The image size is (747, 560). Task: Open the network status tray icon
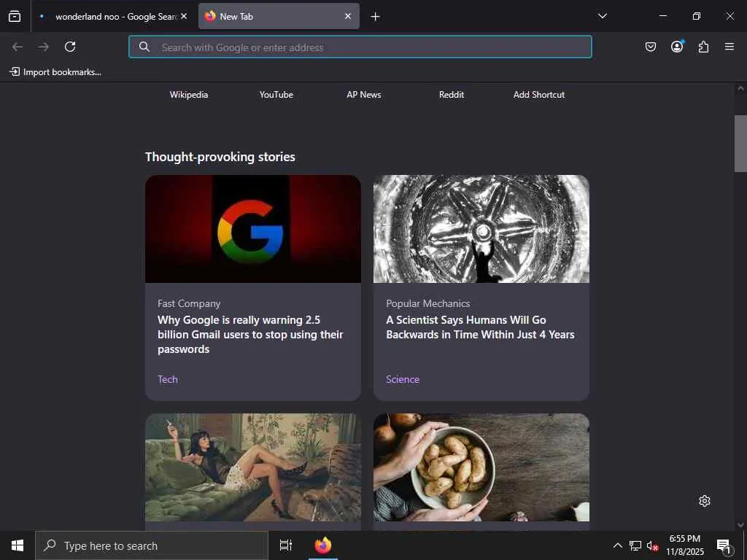click(x=635, y=545)
